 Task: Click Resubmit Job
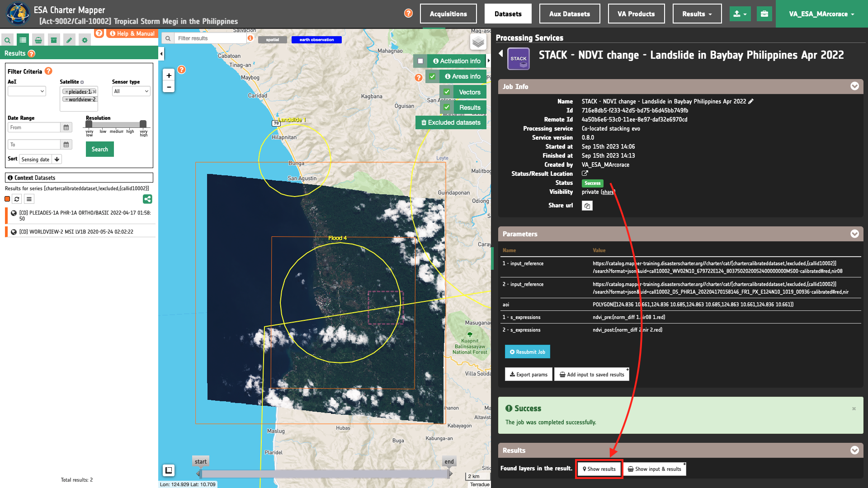(528, 352)
